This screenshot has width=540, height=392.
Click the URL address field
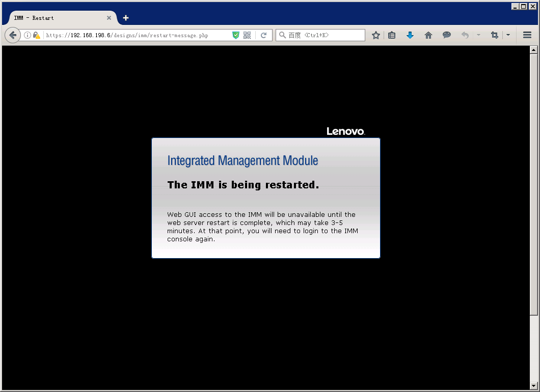(x=138, y=35)
